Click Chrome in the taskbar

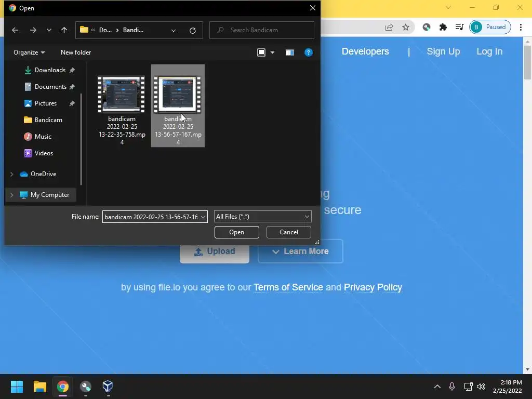click(x=63, y=387)
